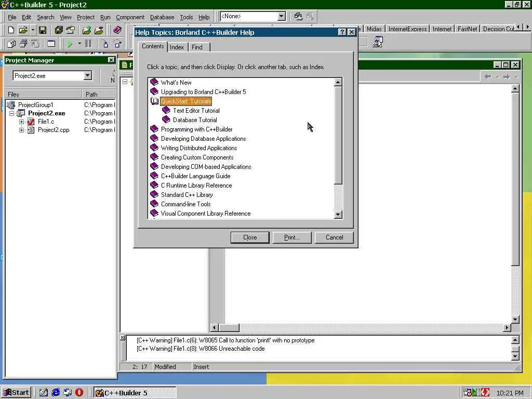This screenshot has width=532, height=399.
Task: Click the Save All icon
Action: click(58, 30)
